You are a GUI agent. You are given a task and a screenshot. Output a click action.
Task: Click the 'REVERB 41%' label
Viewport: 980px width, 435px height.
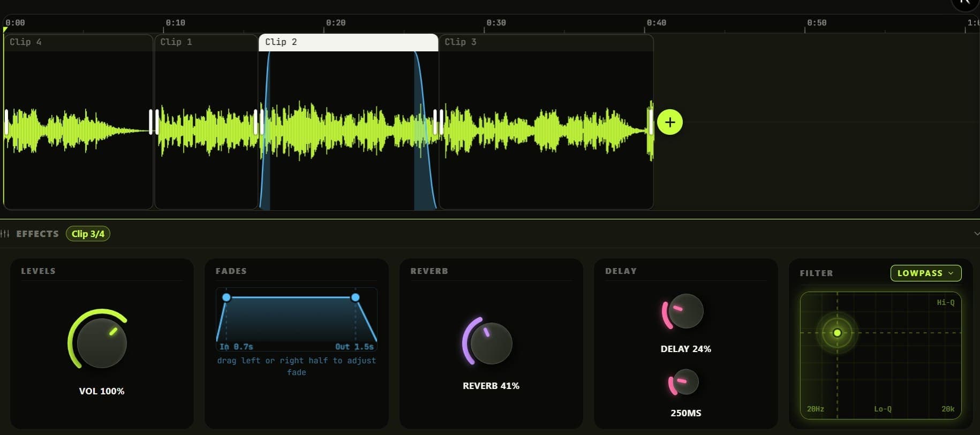point(491,386)
